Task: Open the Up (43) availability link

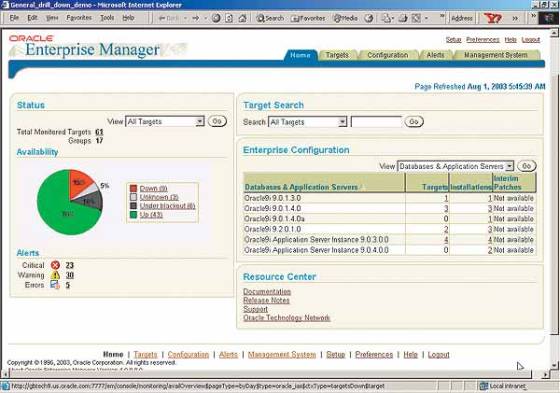Action: tap(151, 215)
